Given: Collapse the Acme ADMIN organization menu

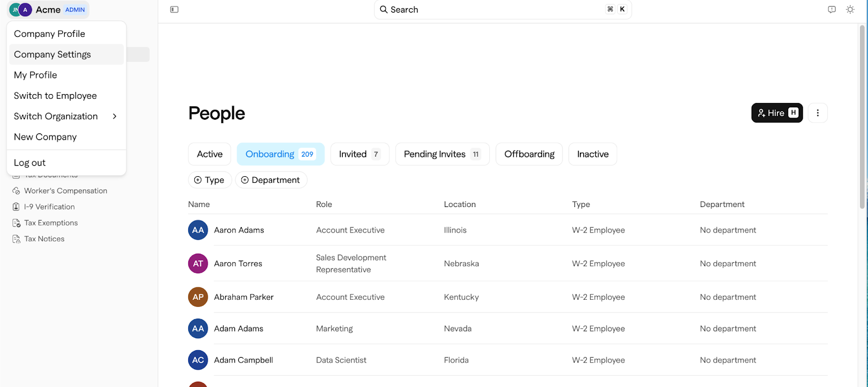Looking at the screenshot, I should click(48, 10).
